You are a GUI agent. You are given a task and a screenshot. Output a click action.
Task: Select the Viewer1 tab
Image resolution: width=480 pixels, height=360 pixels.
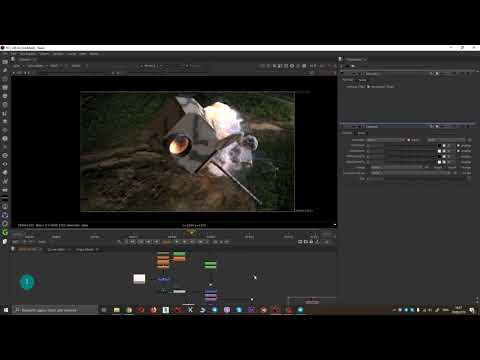click(x=25, y=60)
